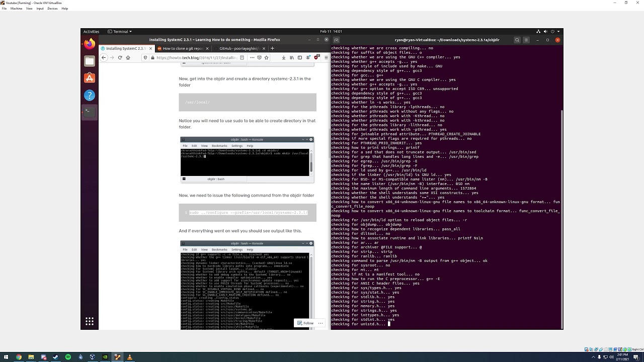The image size is (644, 362).
Task: Open the VirtualBox View menu
Action: pyautogui.click(x=29, y=9)
